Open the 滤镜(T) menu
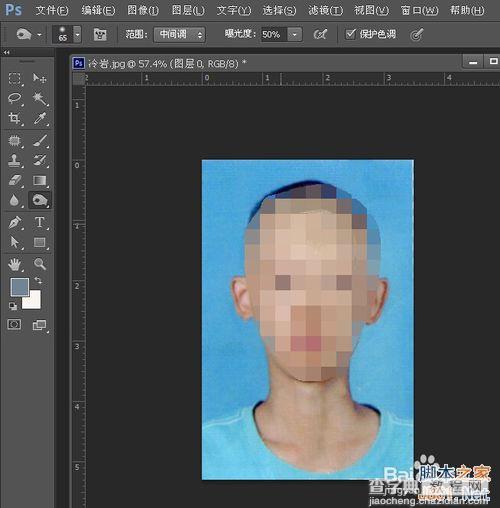 [x=325, y=10]
